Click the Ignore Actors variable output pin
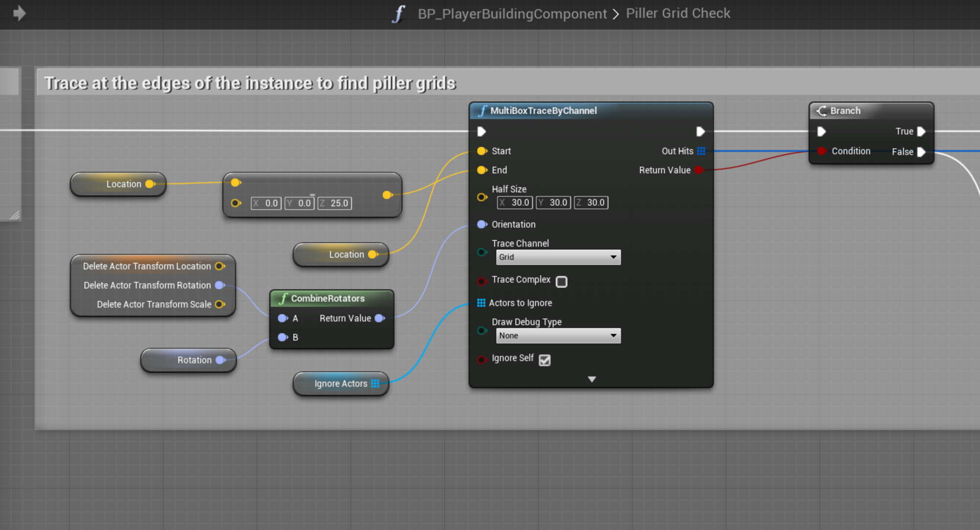Viewport: 980px width, 530px height. coord(375,384)
